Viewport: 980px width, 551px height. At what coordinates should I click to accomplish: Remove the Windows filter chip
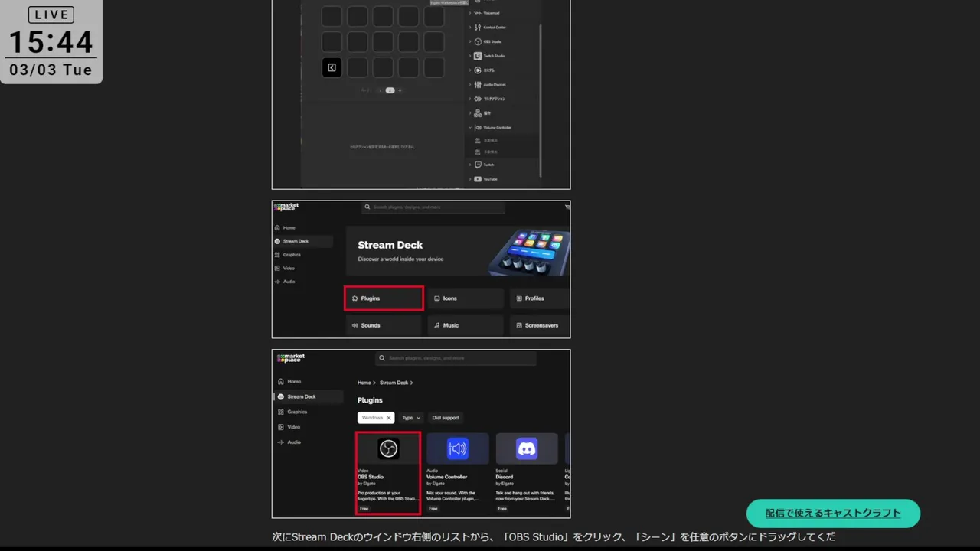pos(389,418)
